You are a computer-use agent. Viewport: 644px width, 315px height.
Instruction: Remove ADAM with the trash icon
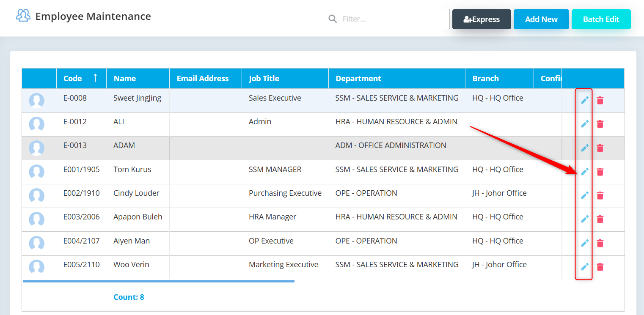pos(600,148)
